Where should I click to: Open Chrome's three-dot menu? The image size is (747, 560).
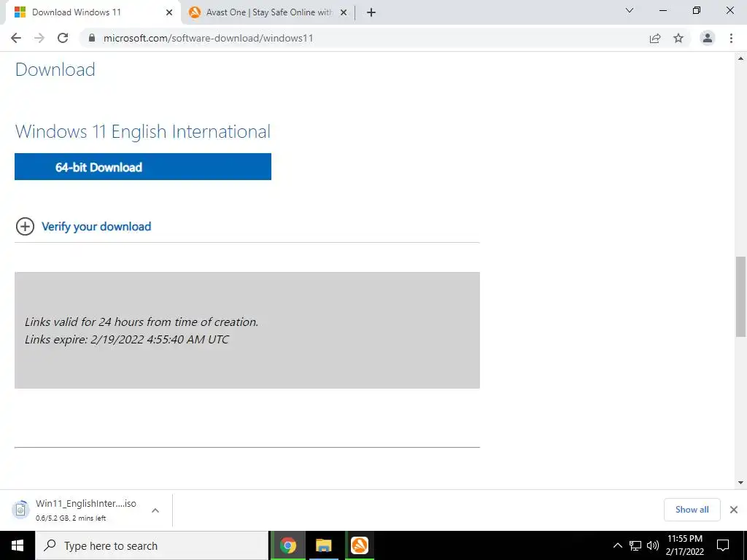[731, 38]
